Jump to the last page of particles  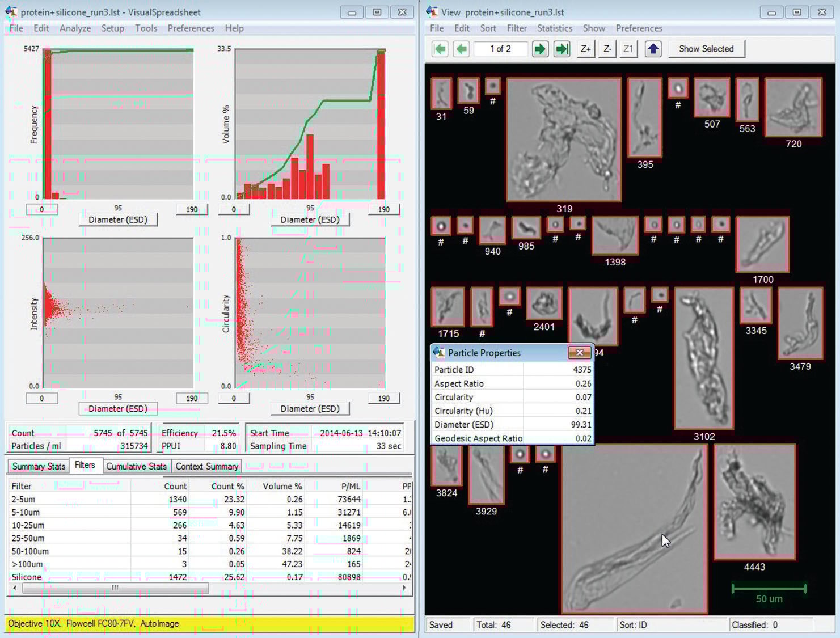tap(562, 49)
